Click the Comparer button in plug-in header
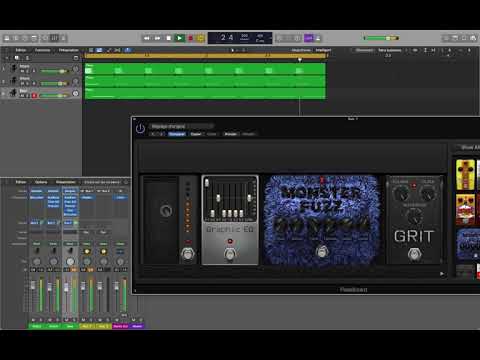480x360 pixels. 177,134
